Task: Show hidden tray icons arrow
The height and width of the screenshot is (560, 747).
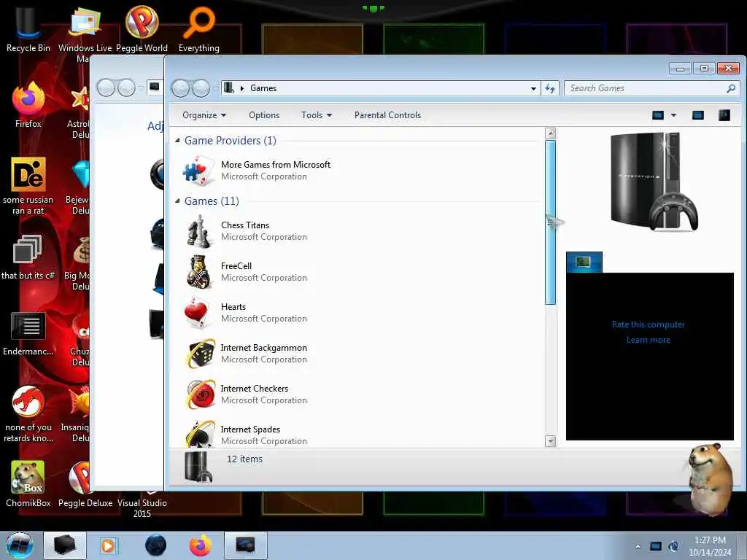Action: (638, 546)
